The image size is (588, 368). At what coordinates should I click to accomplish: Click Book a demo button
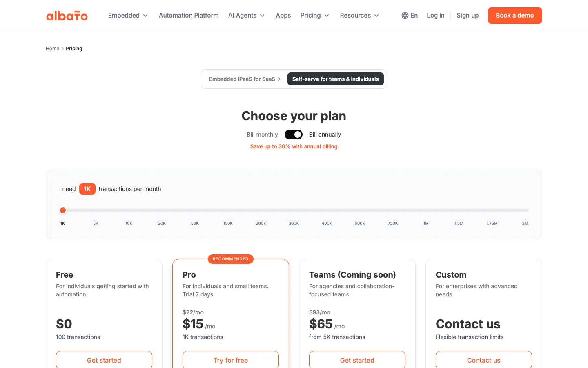[x=515, y=16]
